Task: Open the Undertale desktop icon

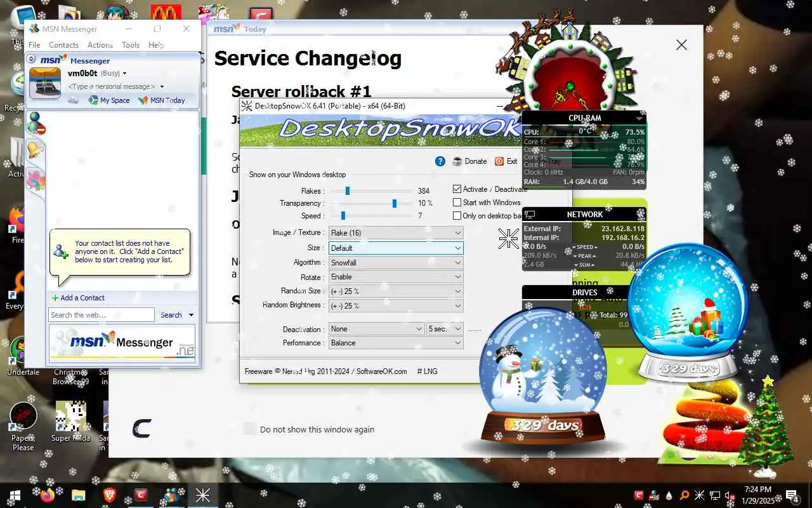Action: [x=23, y=356]
